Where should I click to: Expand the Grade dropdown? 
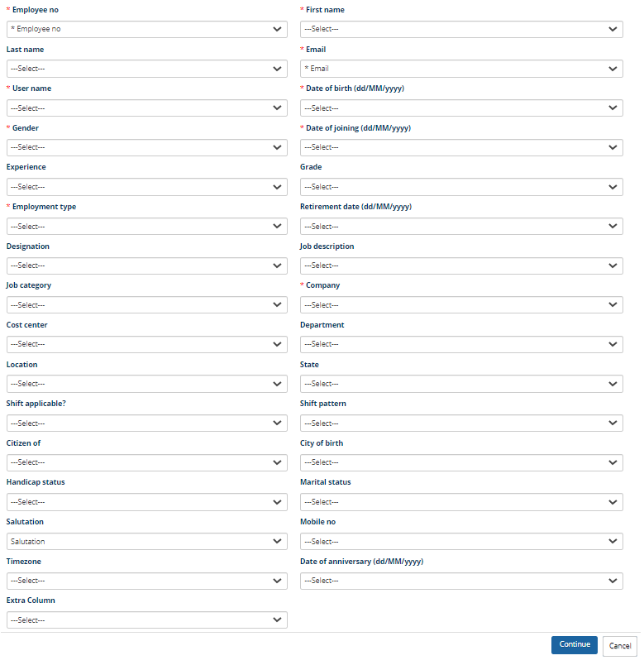(x=461, y=187)
